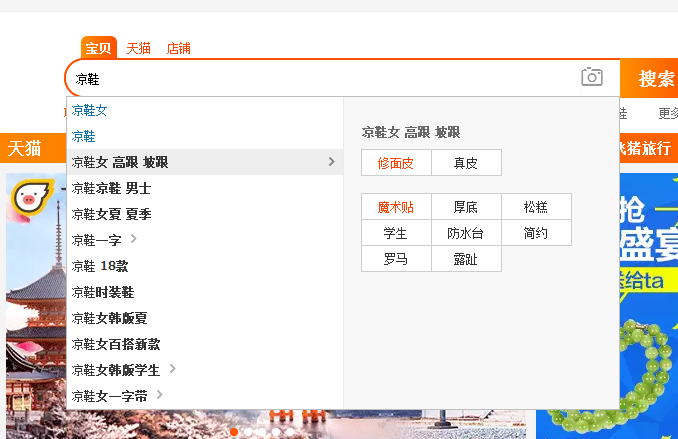The height and width of the screenshot is (439, 678).
Task: Select the 学生 style filter
Action: [x=396, y=233]
